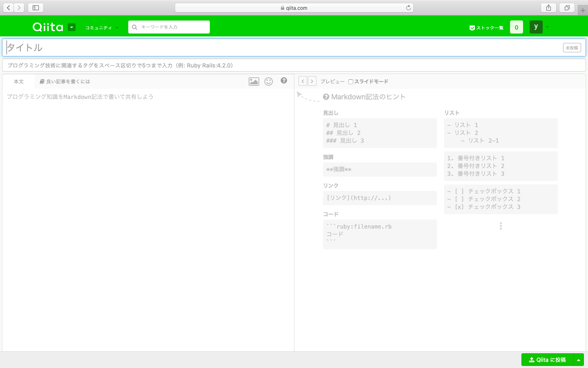Enable スライドモード checkbox
The image size is (588, 368).
(x=351, y=82)
